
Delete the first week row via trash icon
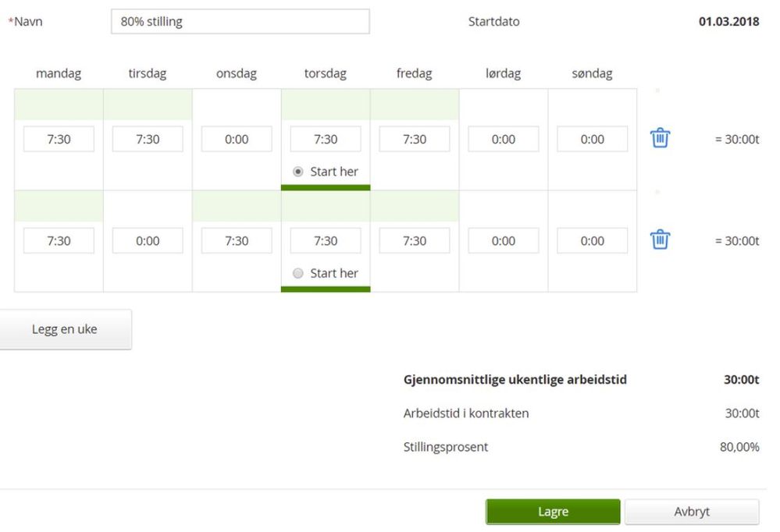(660, 138)
